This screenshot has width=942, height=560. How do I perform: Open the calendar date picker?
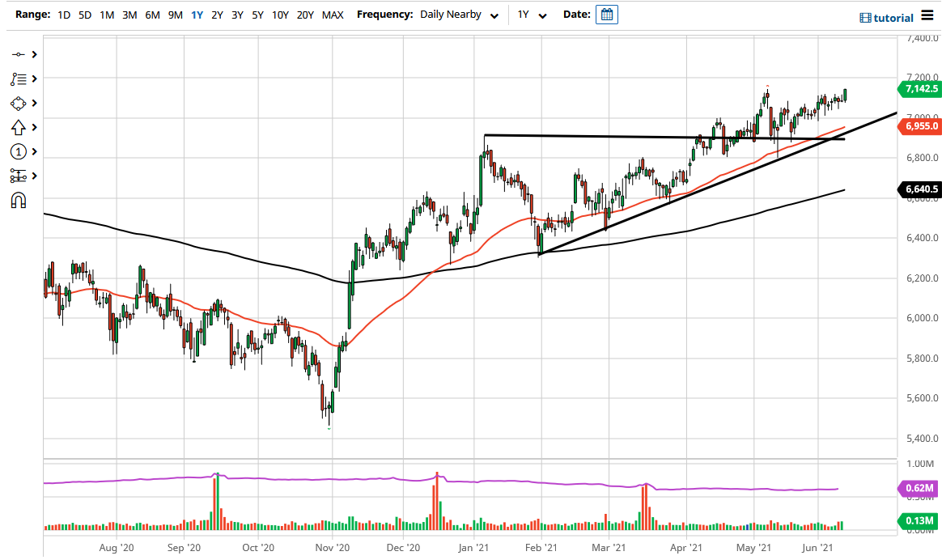pyautogui.click(x=606, y=14)
